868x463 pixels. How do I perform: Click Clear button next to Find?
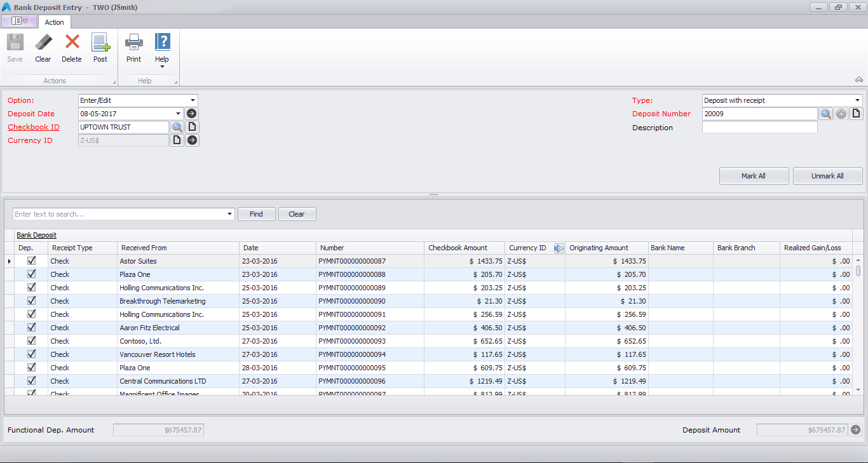[297, 214]
